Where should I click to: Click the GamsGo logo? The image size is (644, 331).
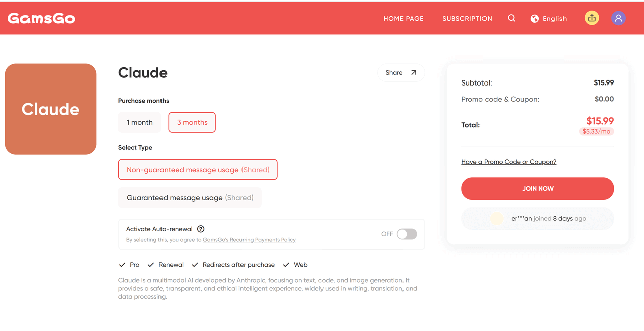click(41, 19)
